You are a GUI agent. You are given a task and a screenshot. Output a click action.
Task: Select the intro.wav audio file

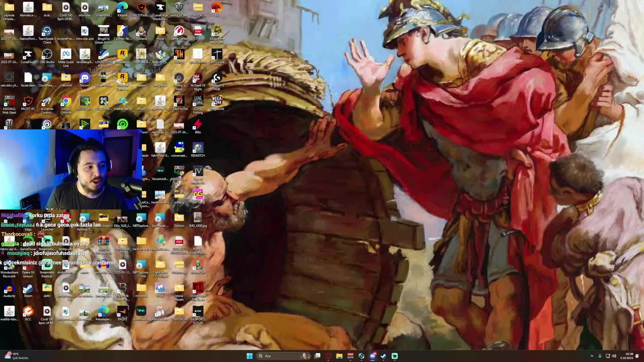(85, 10)
